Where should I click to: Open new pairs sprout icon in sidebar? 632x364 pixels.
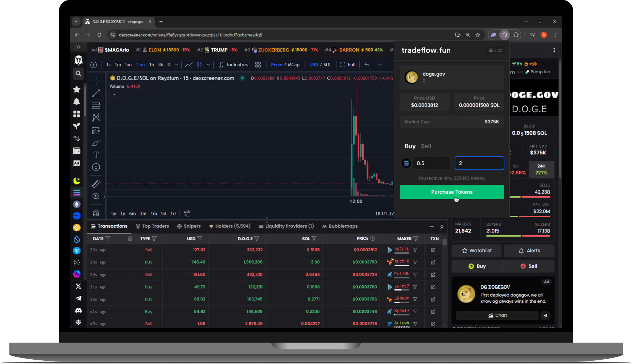77,126
